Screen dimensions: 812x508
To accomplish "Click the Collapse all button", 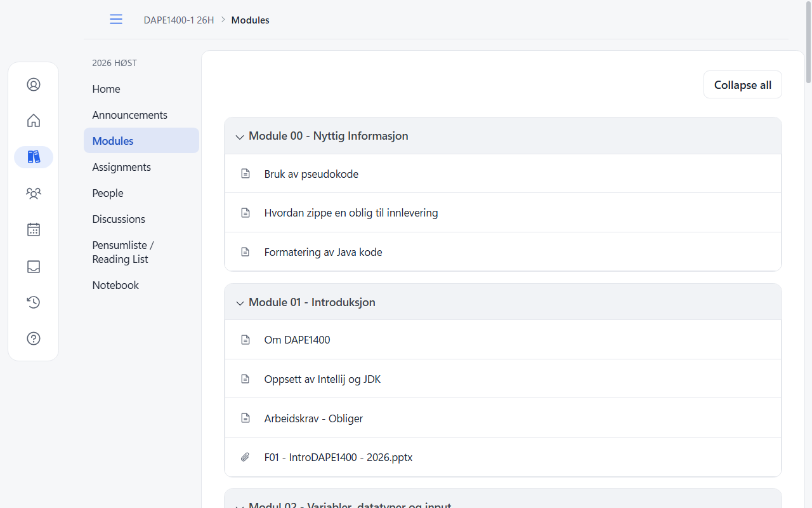I will (743, 84).
